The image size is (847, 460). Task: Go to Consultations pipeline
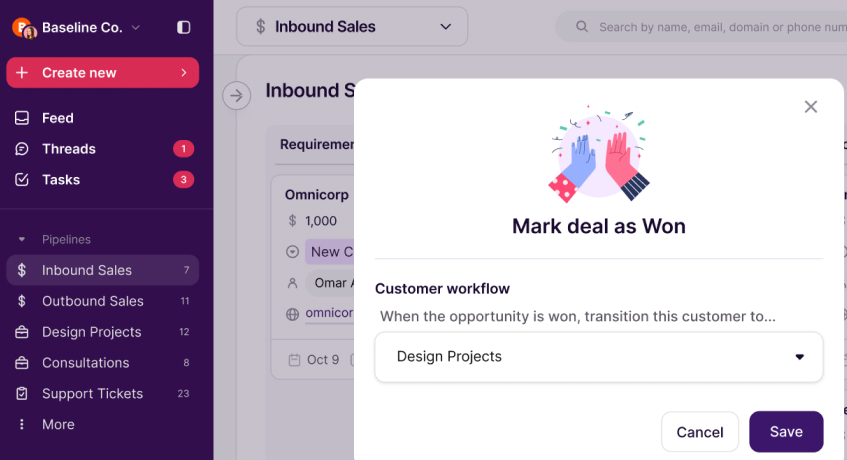click(86, 363)
